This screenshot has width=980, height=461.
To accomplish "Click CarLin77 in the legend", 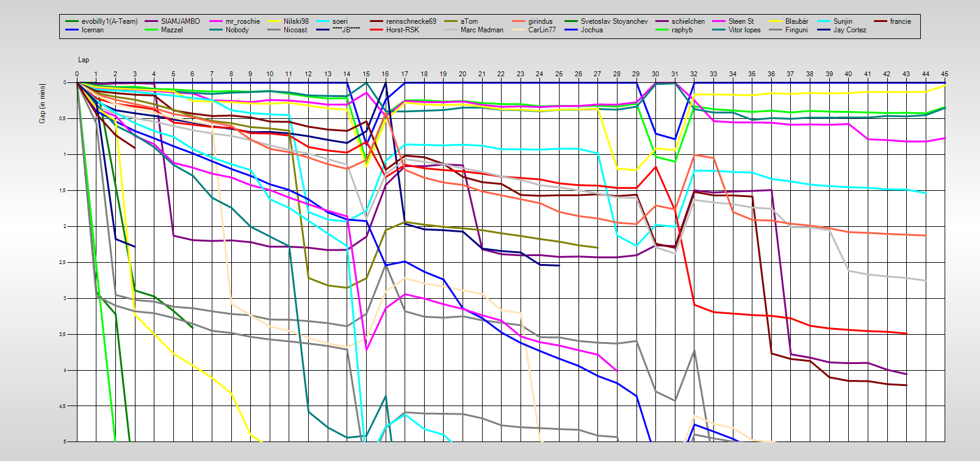I will click(542, 30).
